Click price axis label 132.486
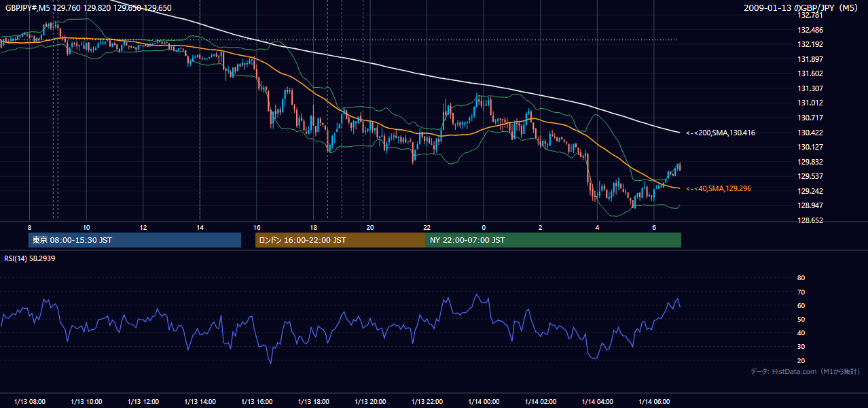The height and width of the screenshot is (408, 868). point(810,30)
